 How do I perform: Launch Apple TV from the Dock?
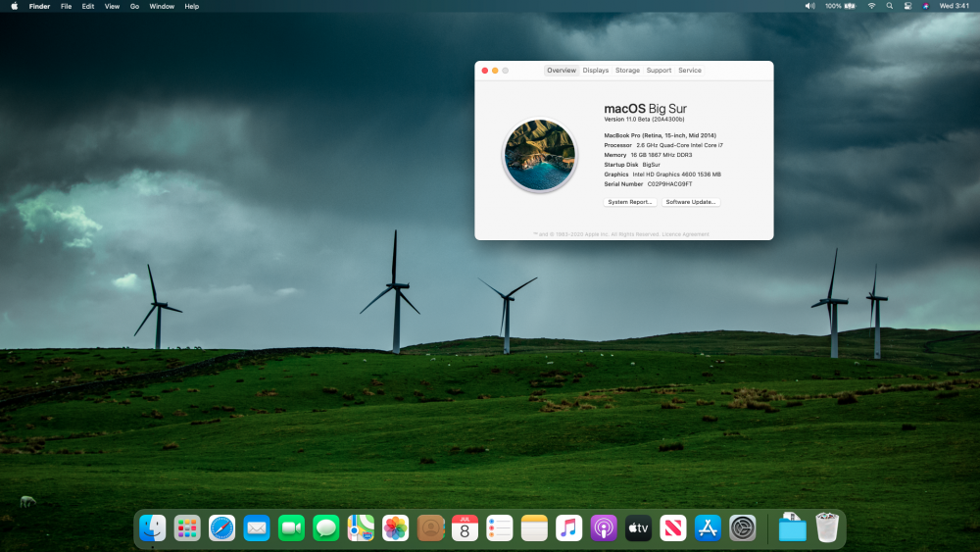(638, 528)
